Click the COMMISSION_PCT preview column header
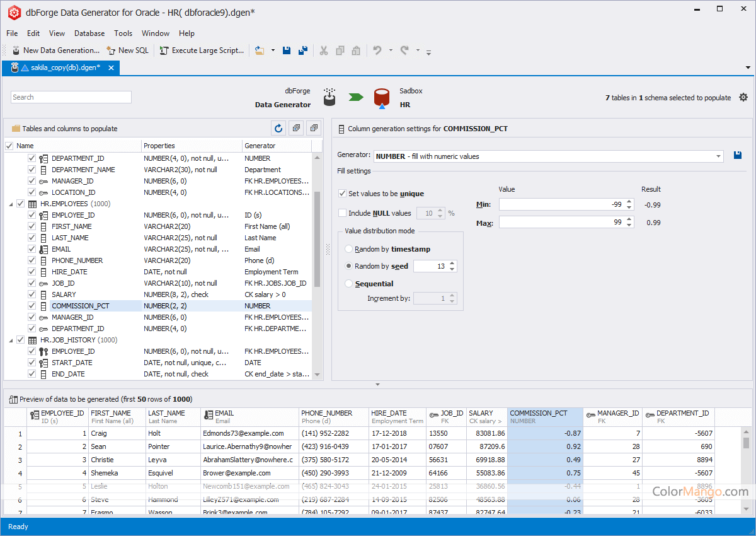Viewport: 756px width, 536px height. tap(545, 417)
